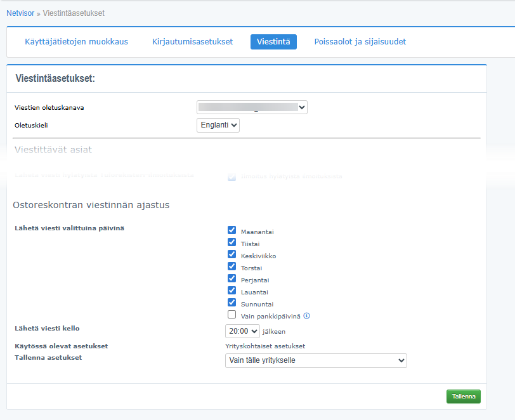This screenshot has height=420, width=515.
Task: Click the Tallenna asetukset label
Action: (x=48, y=358)
